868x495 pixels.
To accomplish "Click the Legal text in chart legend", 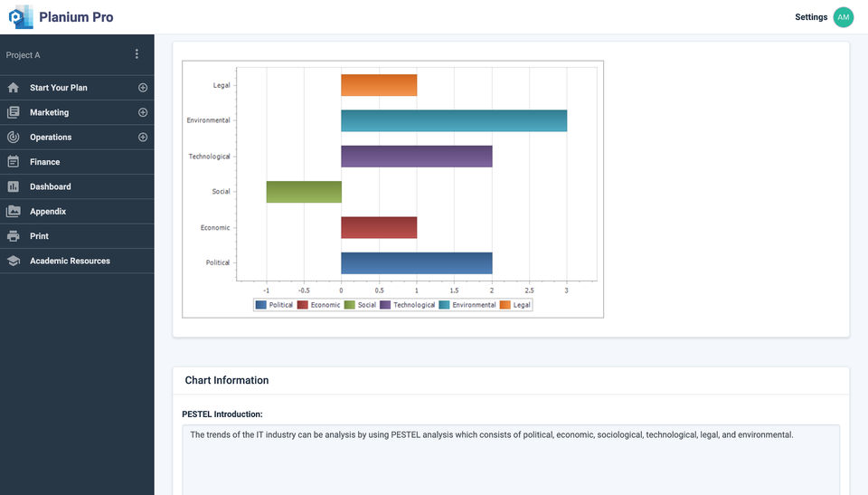I will pyautogui.click(x=522, y=305).
